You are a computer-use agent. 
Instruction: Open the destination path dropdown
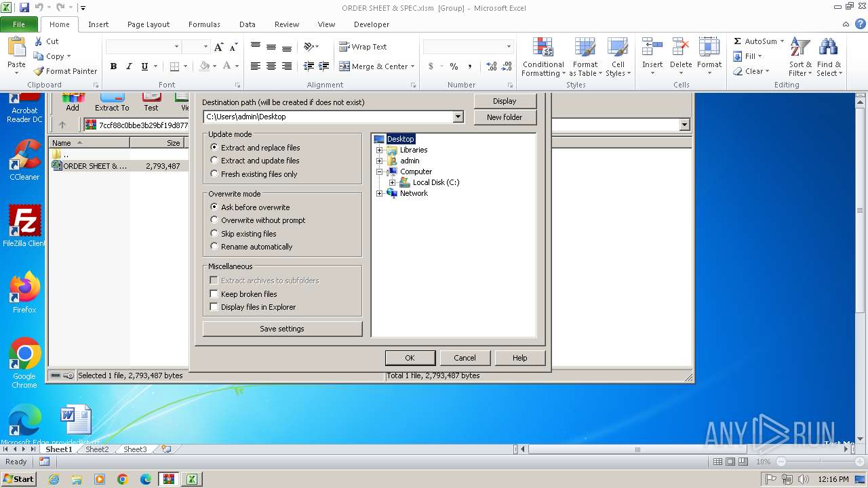click(458, 117)
